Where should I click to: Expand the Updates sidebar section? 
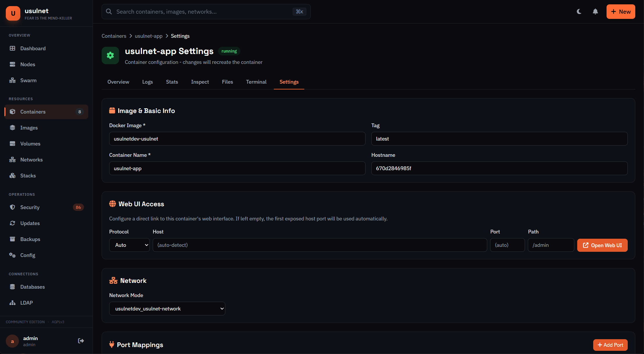(x=30, y=223)
